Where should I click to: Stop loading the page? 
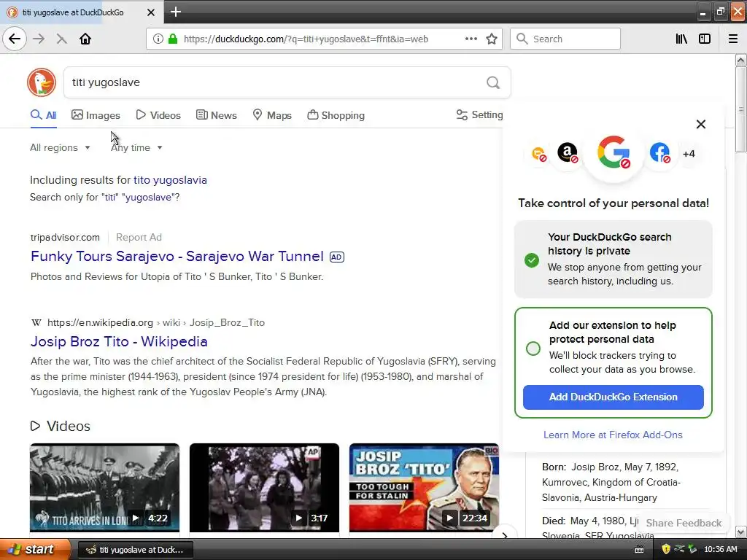coord(62,39)
